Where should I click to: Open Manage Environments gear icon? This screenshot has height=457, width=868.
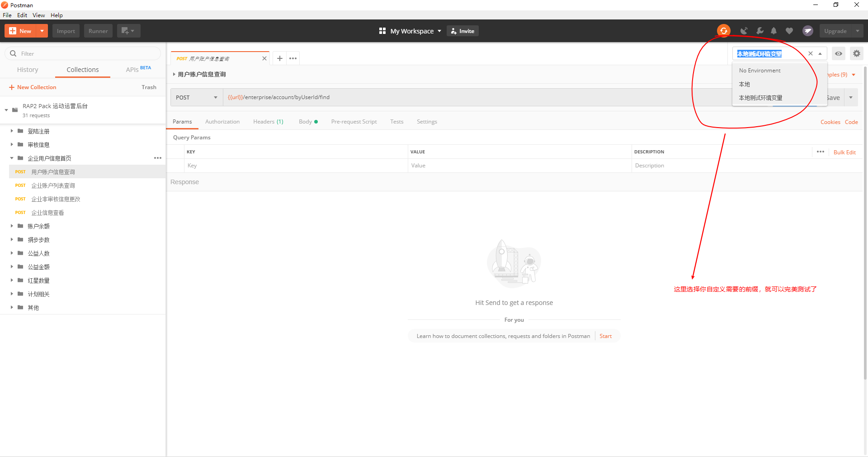[856, 53]
